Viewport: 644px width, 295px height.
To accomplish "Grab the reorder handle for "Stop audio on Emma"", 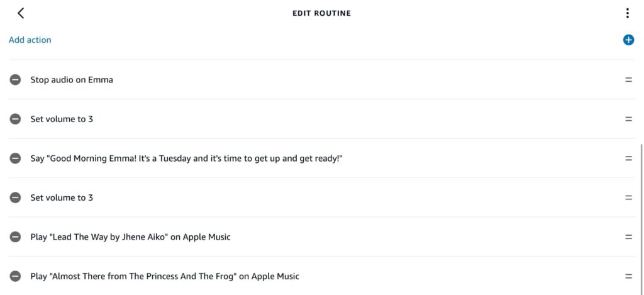I will pos(628,80).
